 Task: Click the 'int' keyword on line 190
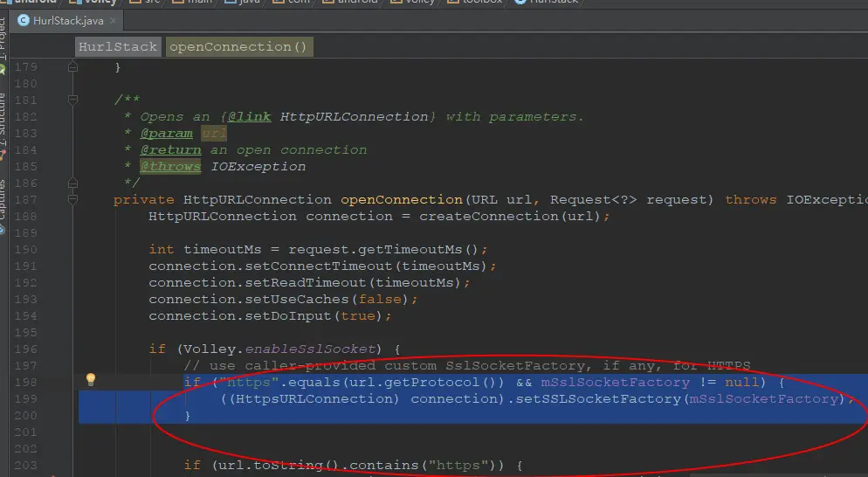pyautogui.click(x=161, y=250)
